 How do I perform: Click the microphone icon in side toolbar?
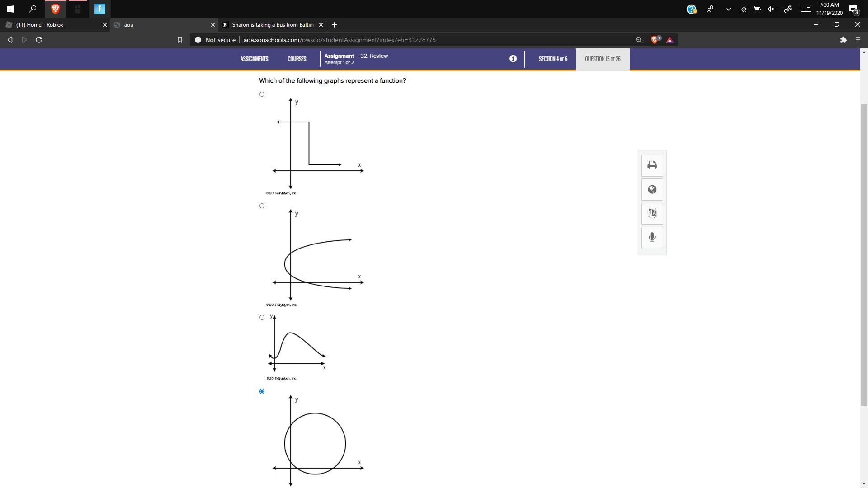[x=651, y=237]
